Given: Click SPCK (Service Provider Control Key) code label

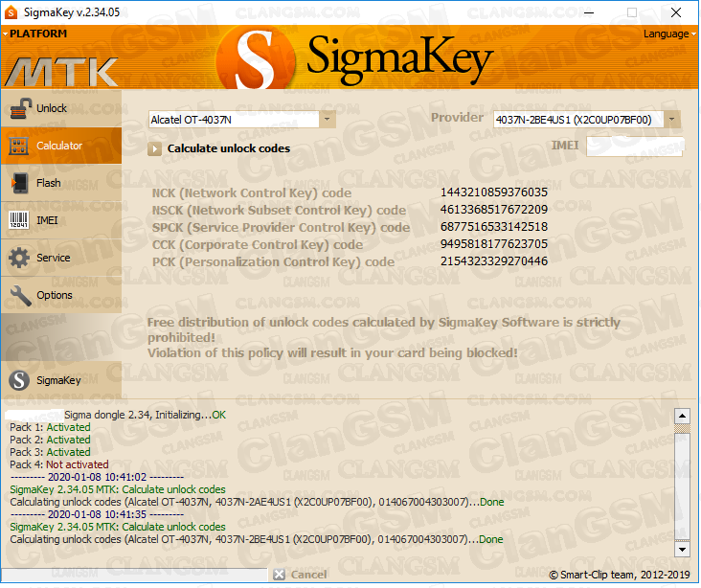Looking at the screenshot, I should [281, 228].
